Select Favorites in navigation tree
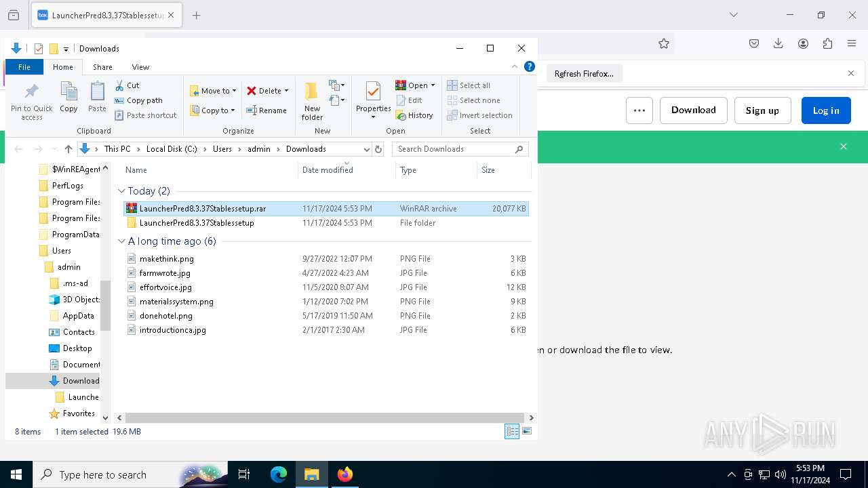This screenshot has height=488, width=868. pyautogui.click(x=78, y=413)
